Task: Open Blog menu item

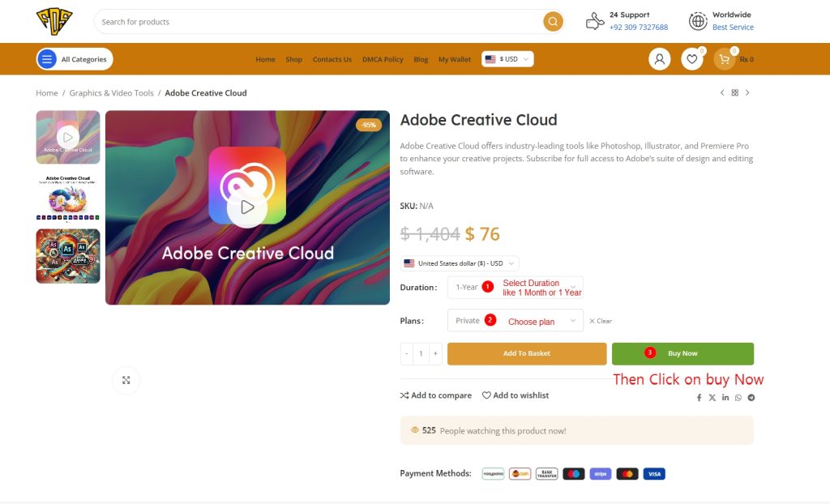Action: tap(421, 59)
